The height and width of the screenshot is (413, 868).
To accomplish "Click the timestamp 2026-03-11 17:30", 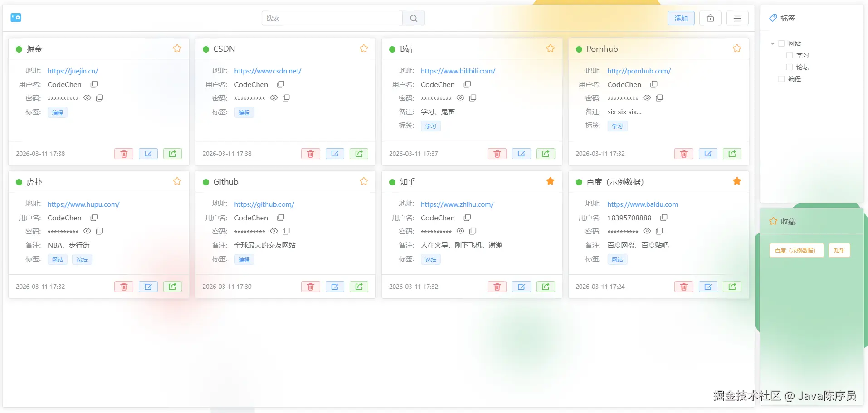I will coord(227,287).
